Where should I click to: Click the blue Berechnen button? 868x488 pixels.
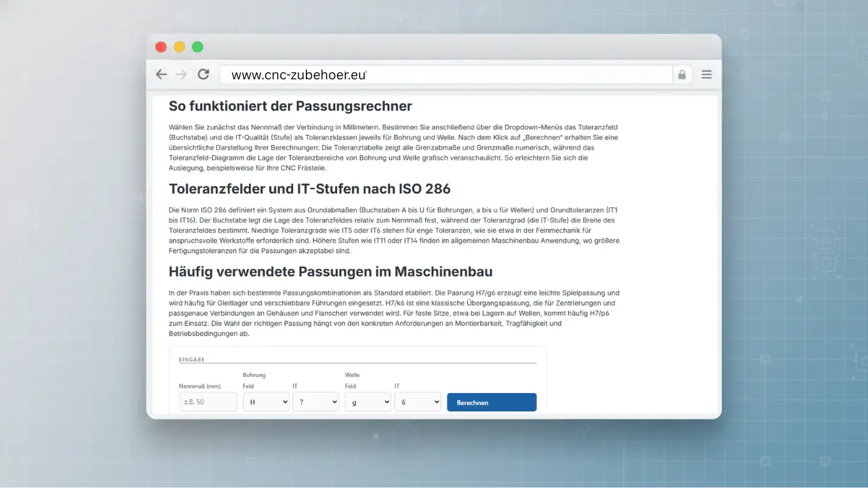(492, 402)
